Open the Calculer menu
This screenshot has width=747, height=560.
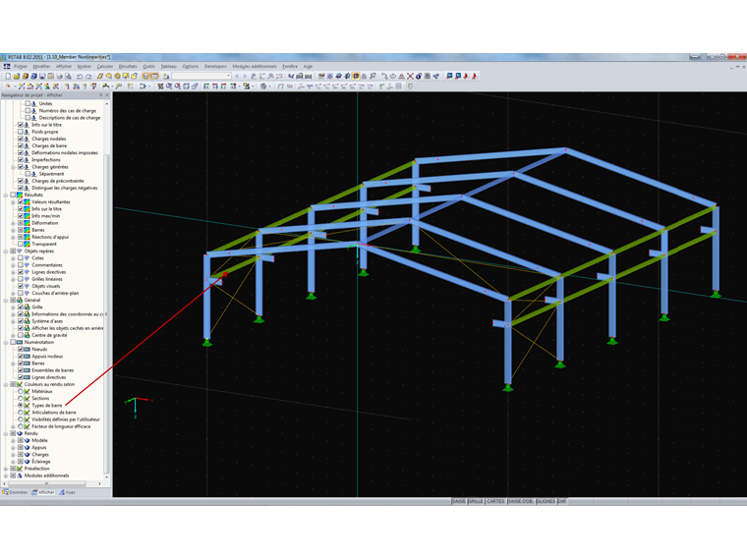tap(105, 66)
